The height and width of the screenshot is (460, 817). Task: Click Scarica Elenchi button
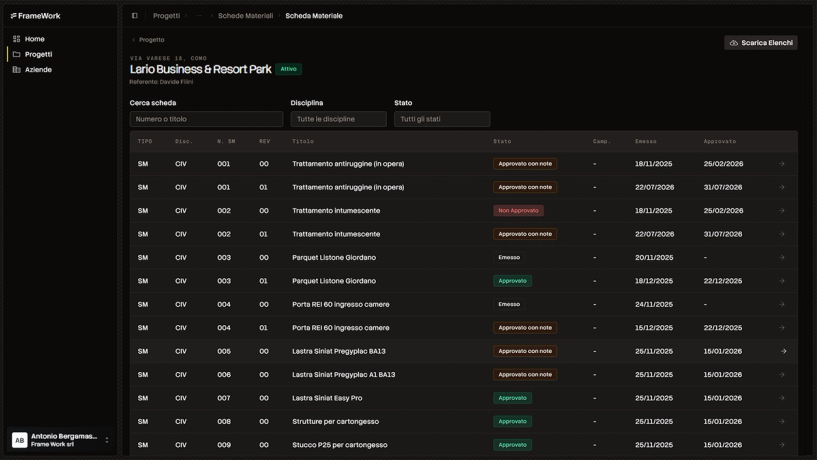coord(761,43)
